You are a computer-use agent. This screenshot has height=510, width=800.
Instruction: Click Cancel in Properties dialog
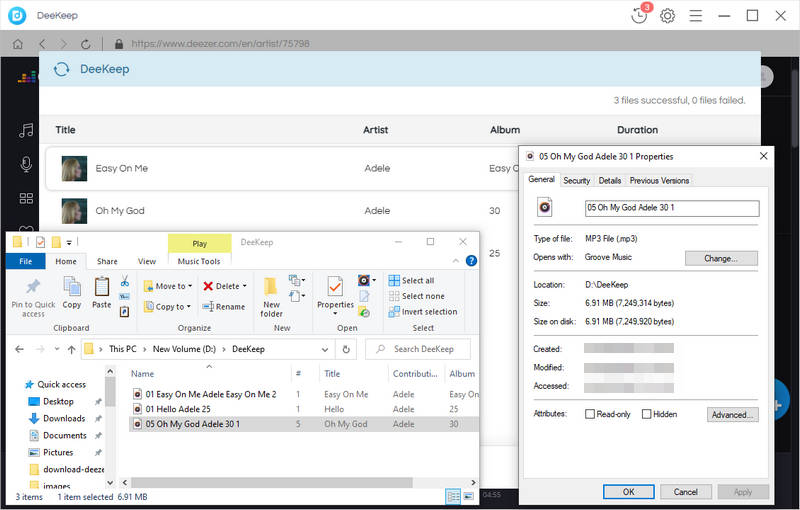(x=685, y=492)
